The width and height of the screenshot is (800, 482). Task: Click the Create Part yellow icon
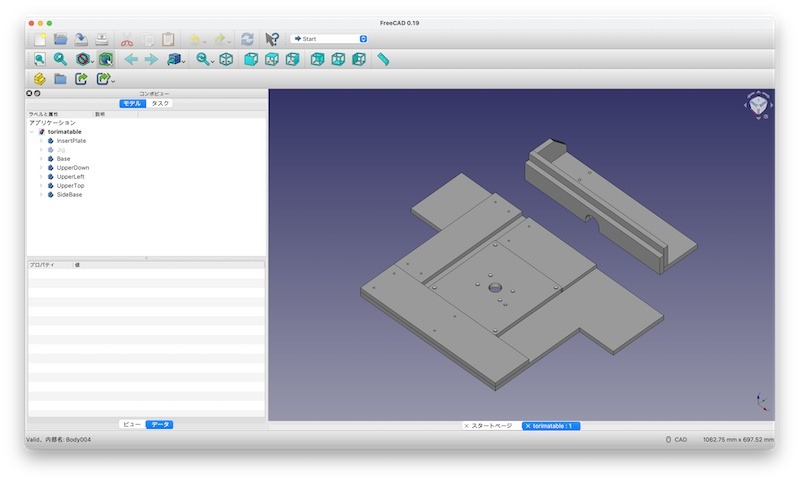[x=39, y=79]
